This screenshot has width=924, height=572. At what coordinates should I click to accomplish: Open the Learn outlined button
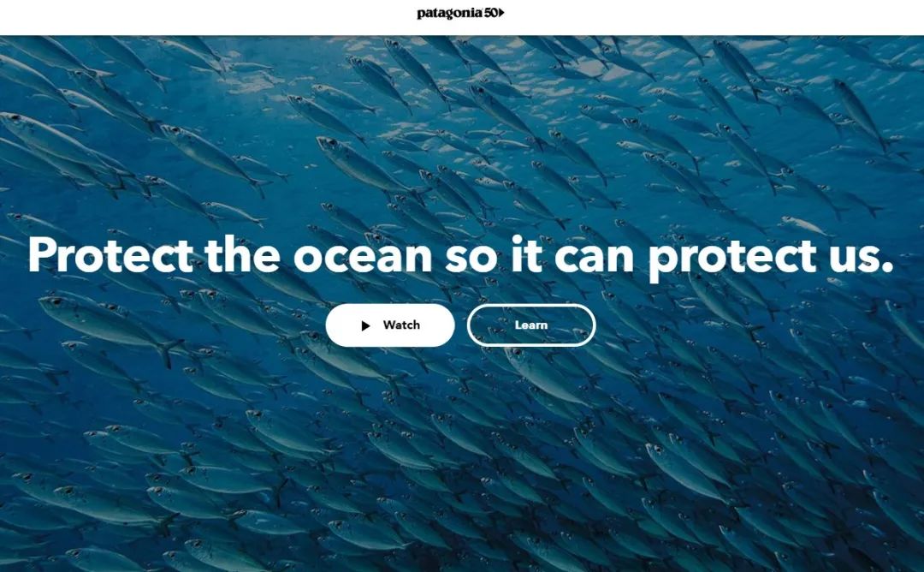(531, 325)
